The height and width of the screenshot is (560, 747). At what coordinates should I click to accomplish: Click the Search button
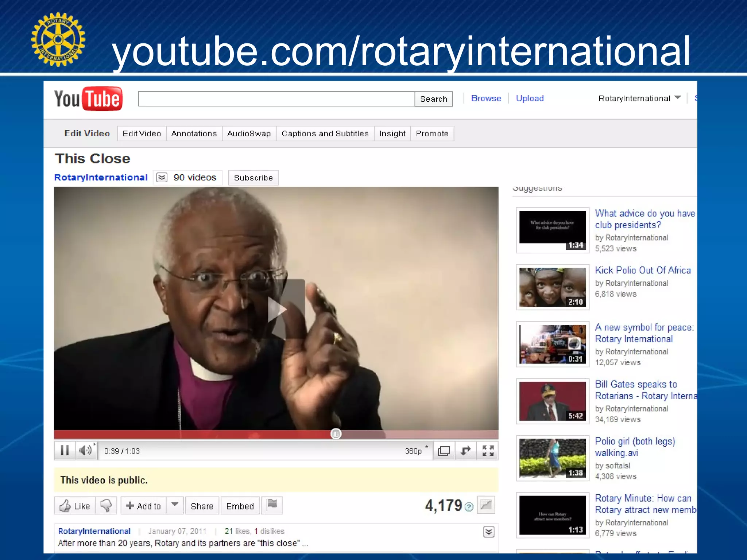tap(434, 99)
